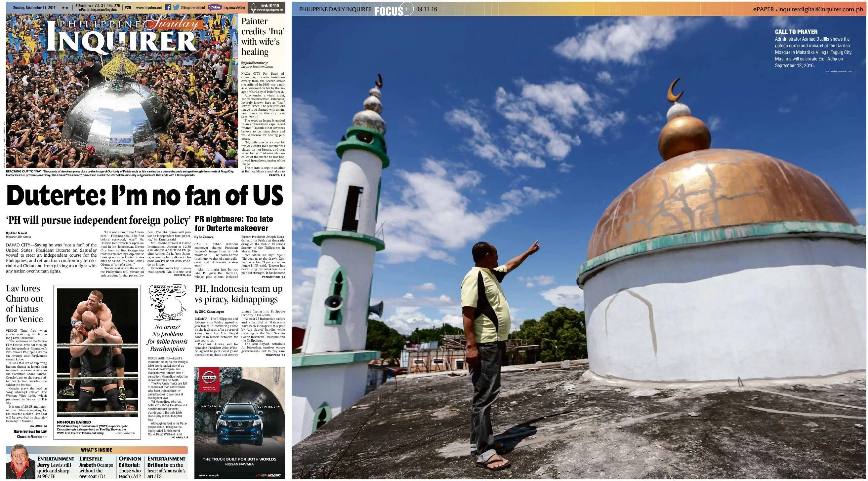The image size is (868, 481).
Task: Click the 09.11.16 date in Focus header
Action: point(427,10)
